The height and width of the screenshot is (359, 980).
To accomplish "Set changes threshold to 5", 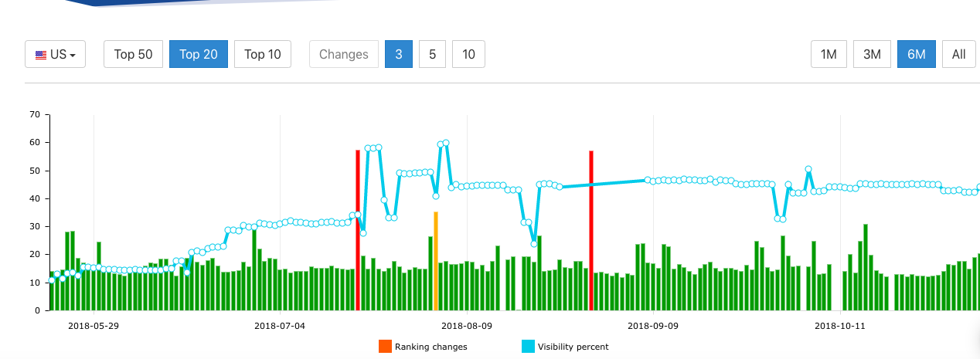I will [x=432, y=54].
